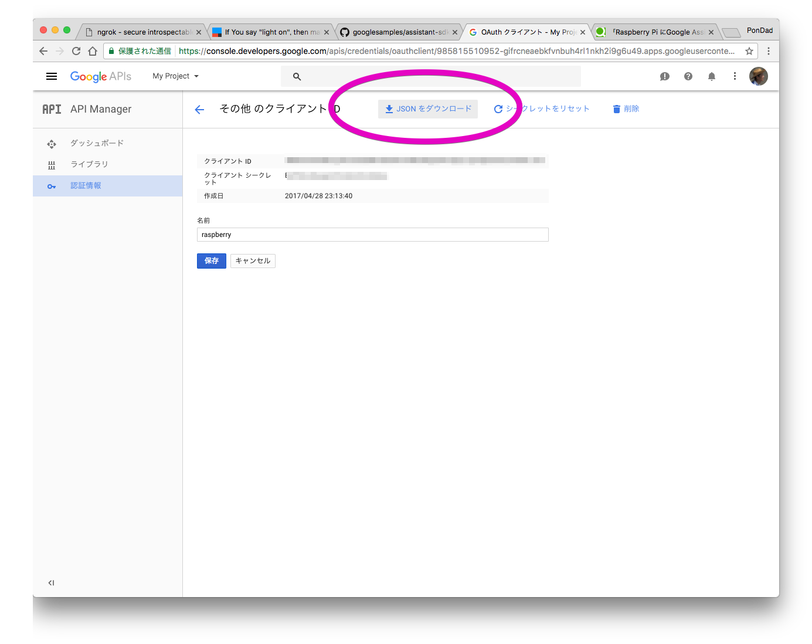Open the My Project dropdown
This screenshot has height=644, width=812.
[175, 76]
